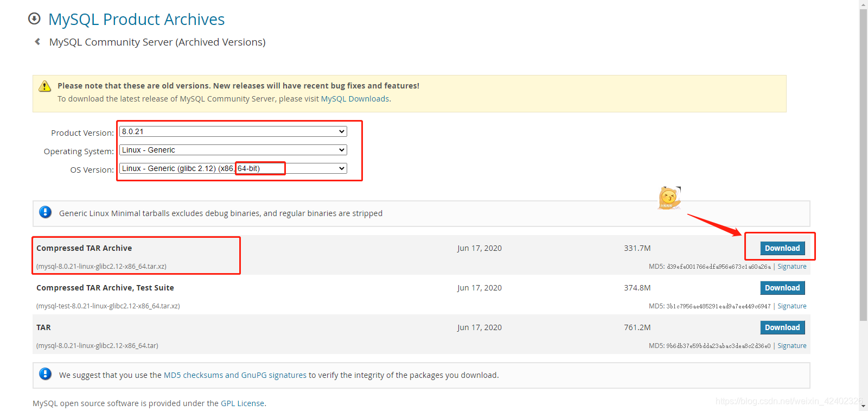Open MD5 checksums and GnuPG signatures link

tap(235, 375)
